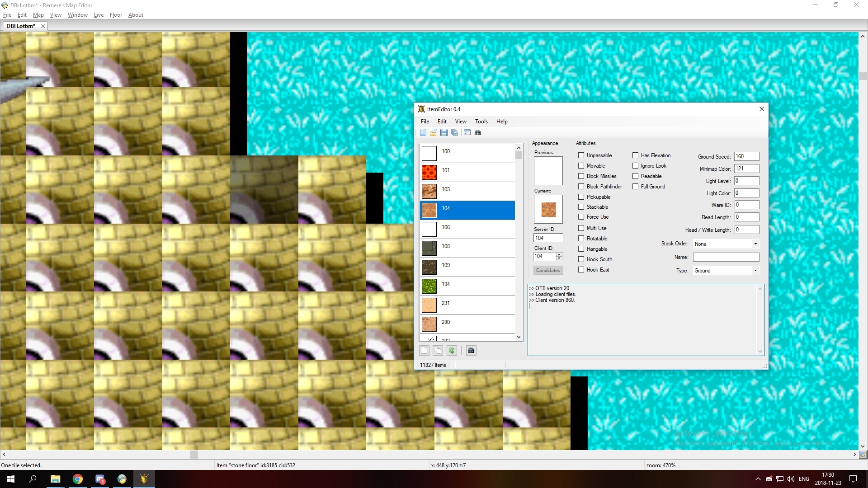Viewport: 868px width, 488px height.
Task: Click the preferences form icon in toolbar
Action: [467, 132]
